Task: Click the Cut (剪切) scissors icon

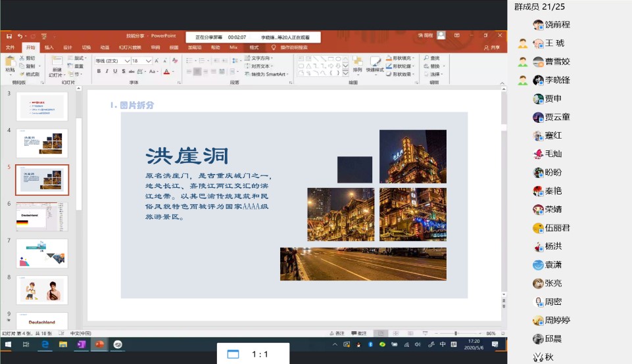Action: (22, 58)
